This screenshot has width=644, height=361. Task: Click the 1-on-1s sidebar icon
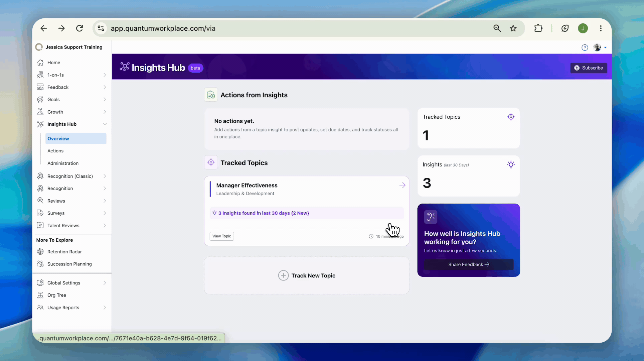(x=40, y=75)
